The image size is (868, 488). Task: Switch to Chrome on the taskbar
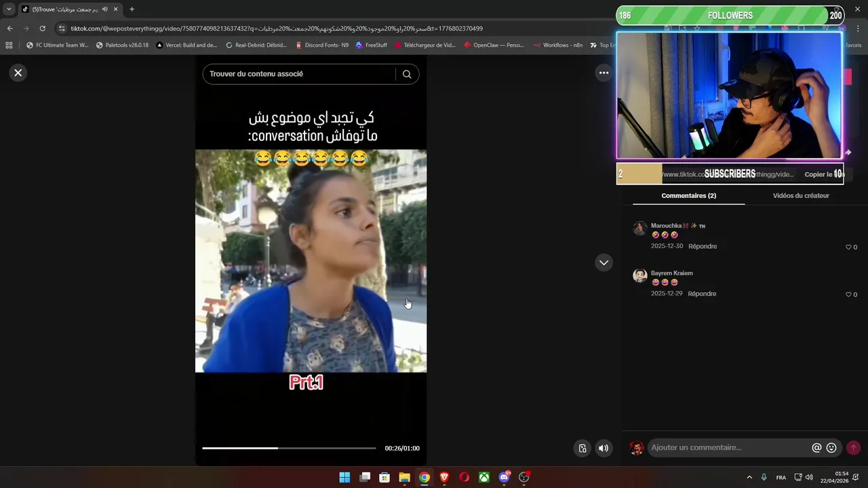point(424,477)
